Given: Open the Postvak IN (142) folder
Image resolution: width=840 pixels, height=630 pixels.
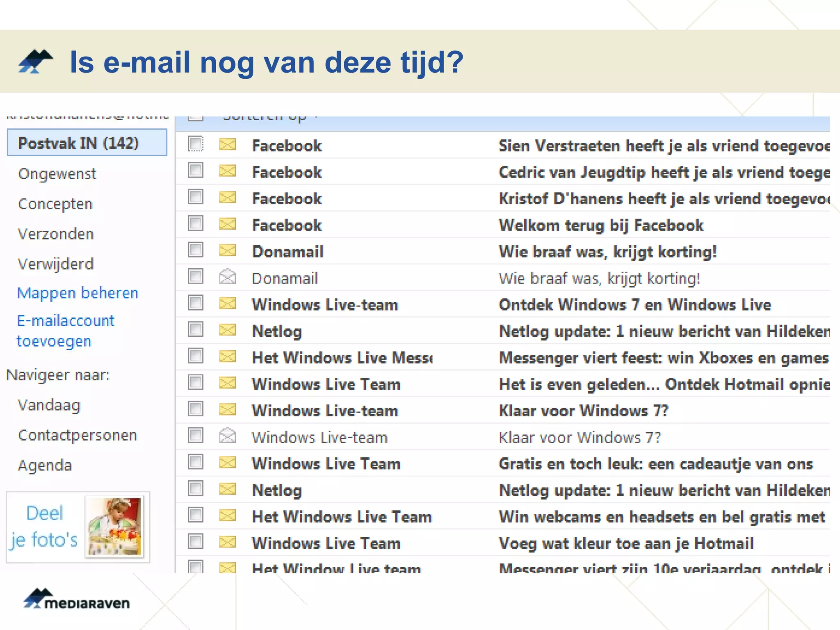Looking at the screenshot, I should (87, 143).
